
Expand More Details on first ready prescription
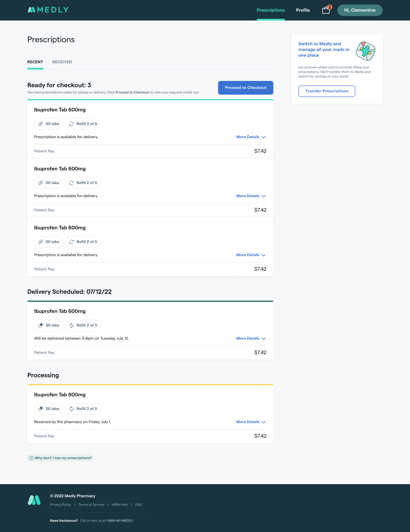[251, 137]
